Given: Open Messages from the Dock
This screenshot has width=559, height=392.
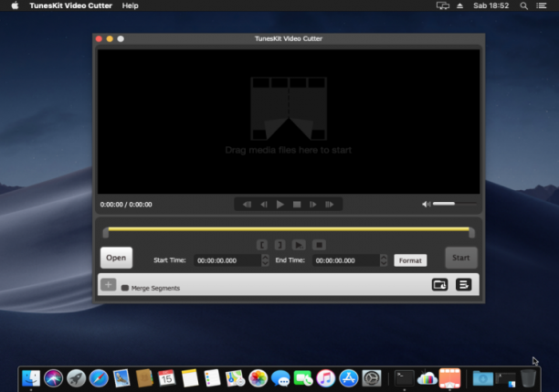Looking at the screenshot, I should (280, 378).
